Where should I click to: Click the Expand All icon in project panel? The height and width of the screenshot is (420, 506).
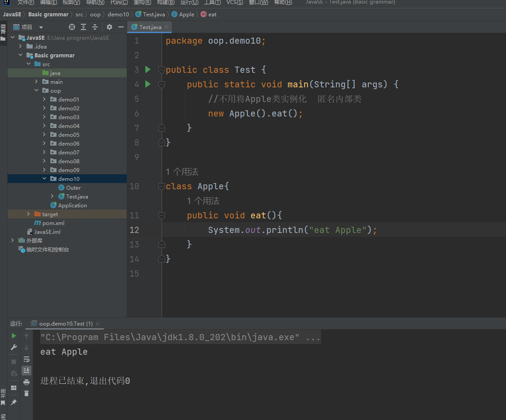(x=83, y=27)
